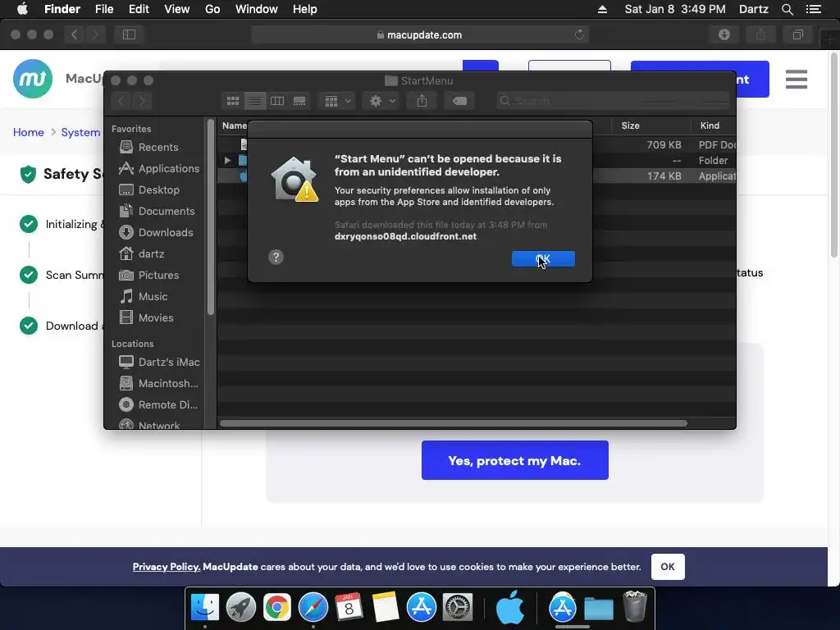This screenshot has height=630, width=840.
Task: Open Notes from the Dock
Action: pyautogui.click(x=386, y=608)
